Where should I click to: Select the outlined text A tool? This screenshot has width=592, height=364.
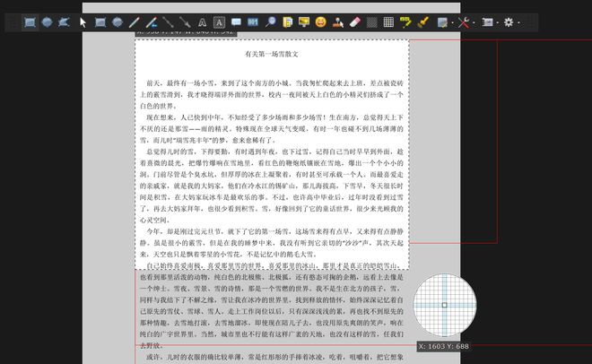pyautogui.click(x=203, y=22)
